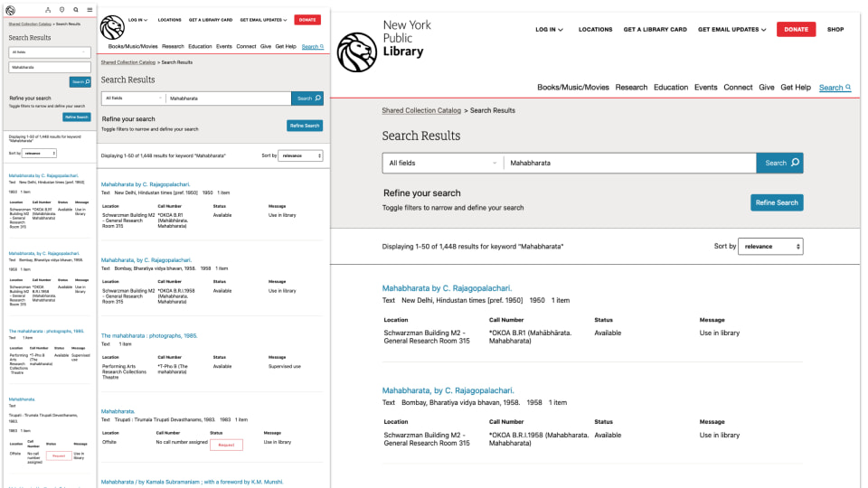Open 'The mahabharata : photographs, 1985.' in mobile view
The image size is (868, 488).
46,332
